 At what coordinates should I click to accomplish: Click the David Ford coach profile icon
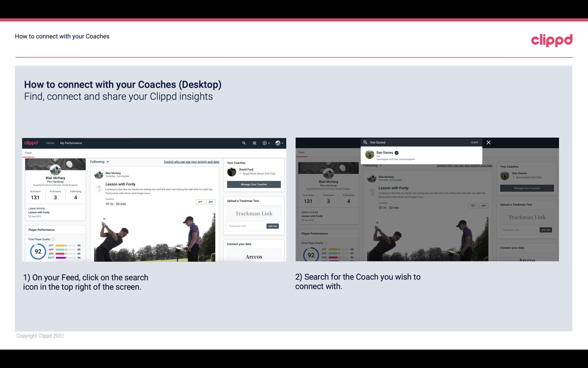(232, 171)
